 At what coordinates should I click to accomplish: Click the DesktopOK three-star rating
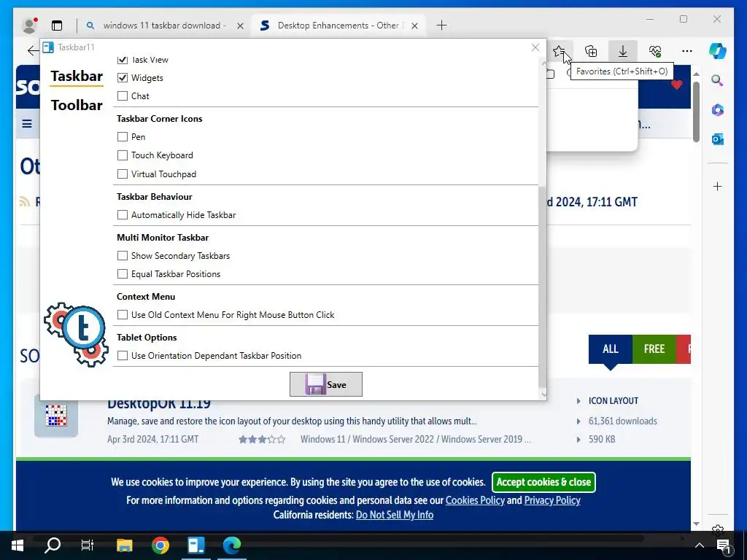click(262, 439)
